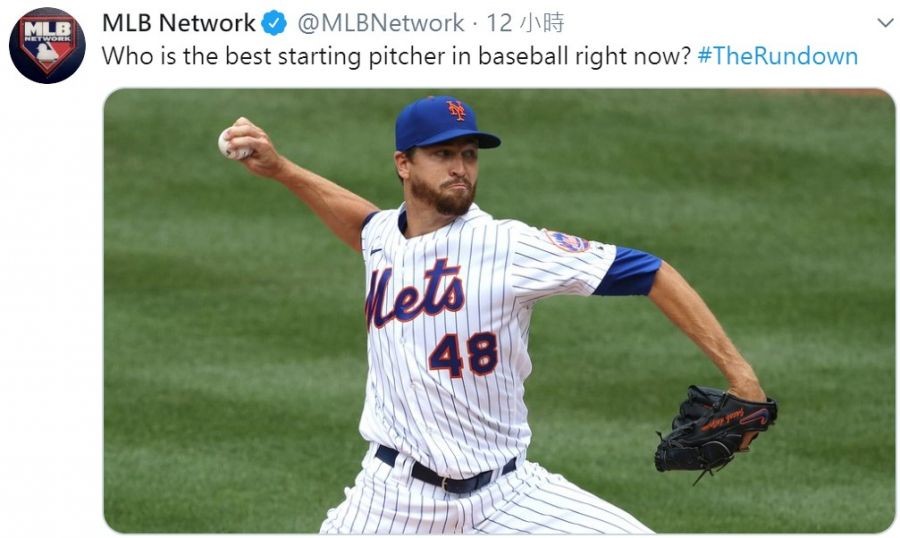Select the tweet text about starting pitcher
Viewport: 900px width, 538px height.
click(396, 56)
